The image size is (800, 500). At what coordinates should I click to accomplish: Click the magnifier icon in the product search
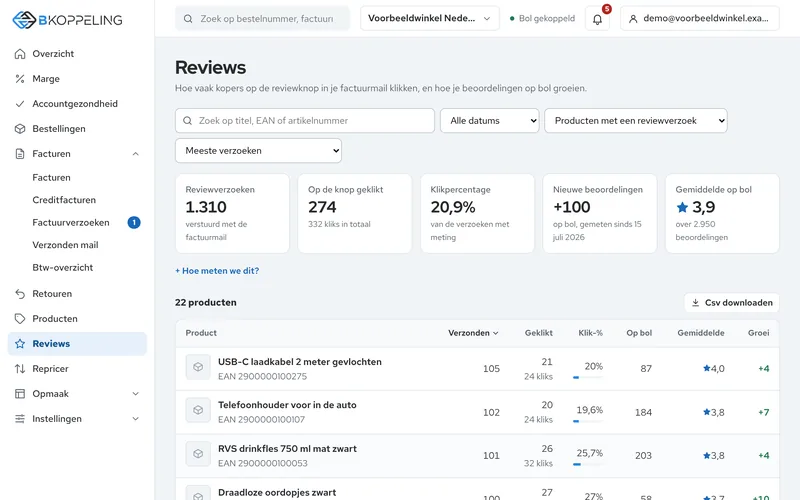click(x=187, y=121)
